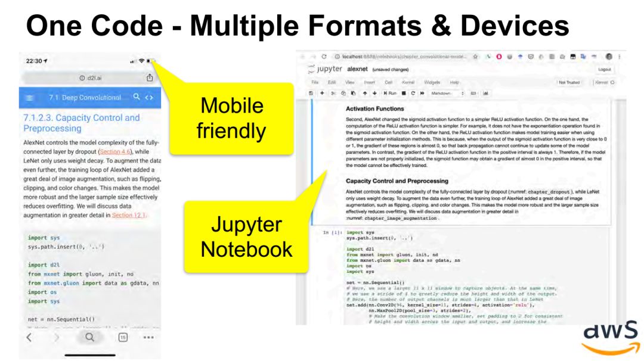Image resolution: width=644 pixels, height=361 pixels.
Task: Click the 7.1 Deep Convolutional mobile title
Action: click(85, 98)
